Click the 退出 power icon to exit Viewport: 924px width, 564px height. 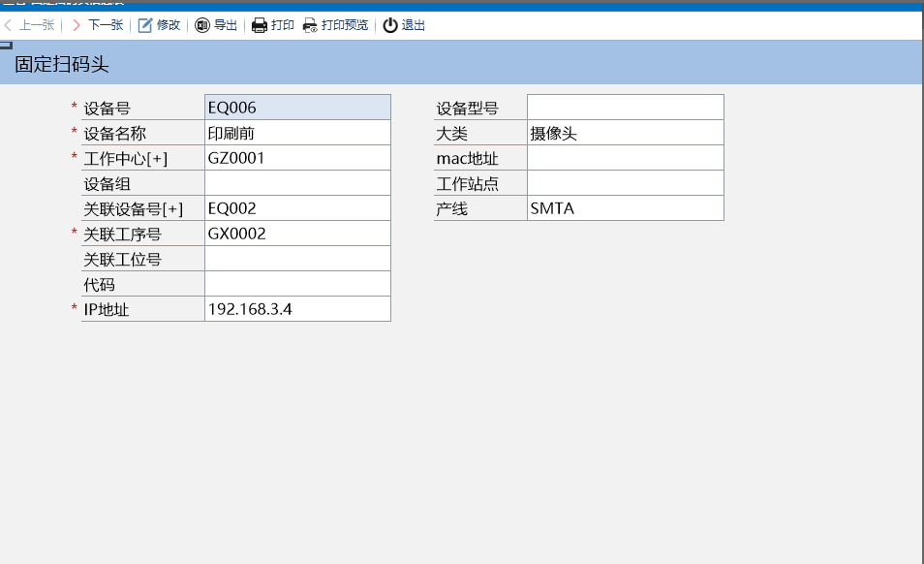[390, 25]
